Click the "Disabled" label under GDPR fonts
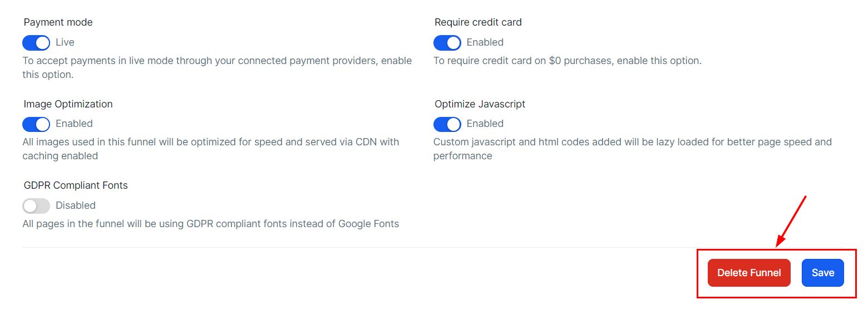Image resolution: width=868 pixels, height=314 pixels. [x=76, y=205]
